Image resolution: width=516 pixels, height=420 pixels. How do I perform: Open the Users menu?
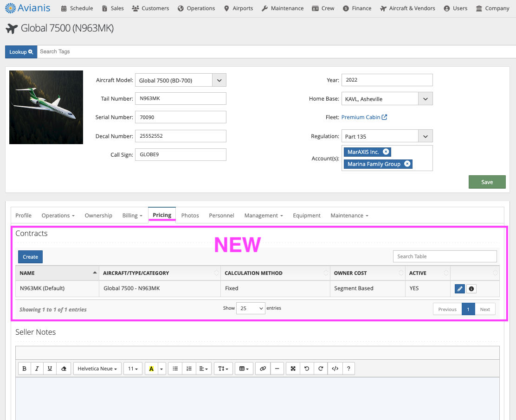456,8
